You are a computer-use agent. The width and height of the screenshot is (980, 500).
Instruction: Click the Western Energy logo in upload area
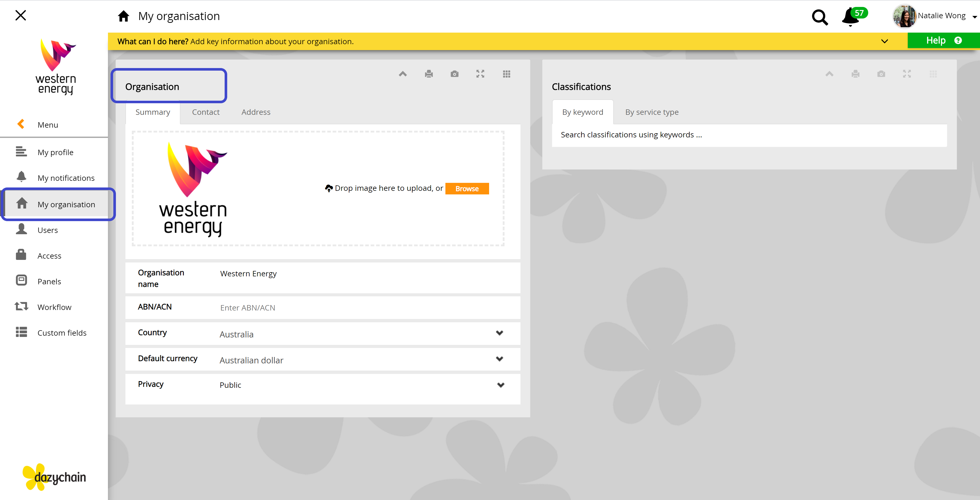click(193, 189)
